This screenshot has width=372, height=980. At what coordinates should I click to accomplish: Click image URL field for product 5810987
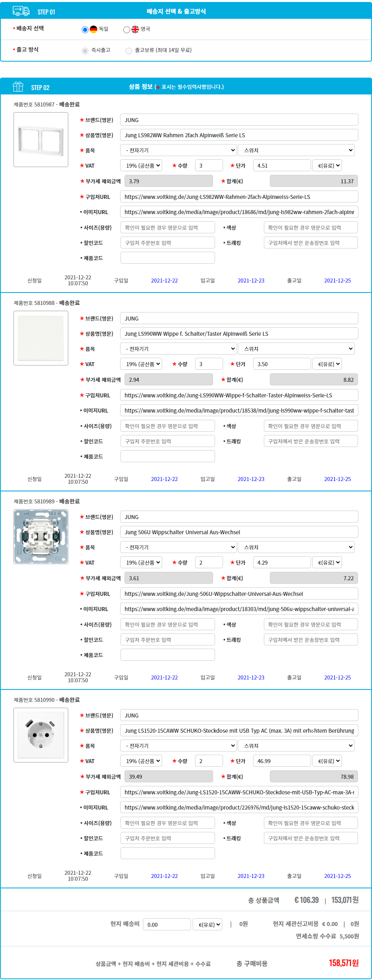(x=239, y=212)
